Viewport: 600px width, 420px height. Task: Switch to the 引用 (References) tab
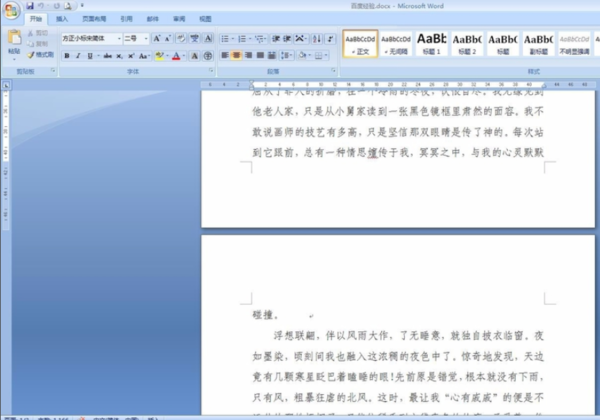pos(126,19)
